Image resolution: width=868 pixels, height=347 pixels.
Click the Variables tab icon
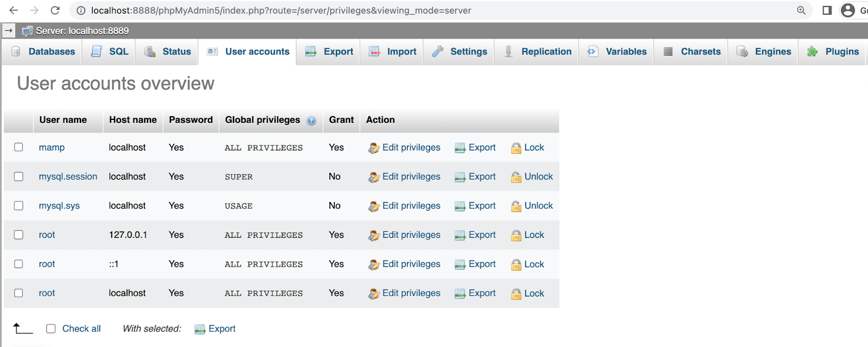[592, 52]
